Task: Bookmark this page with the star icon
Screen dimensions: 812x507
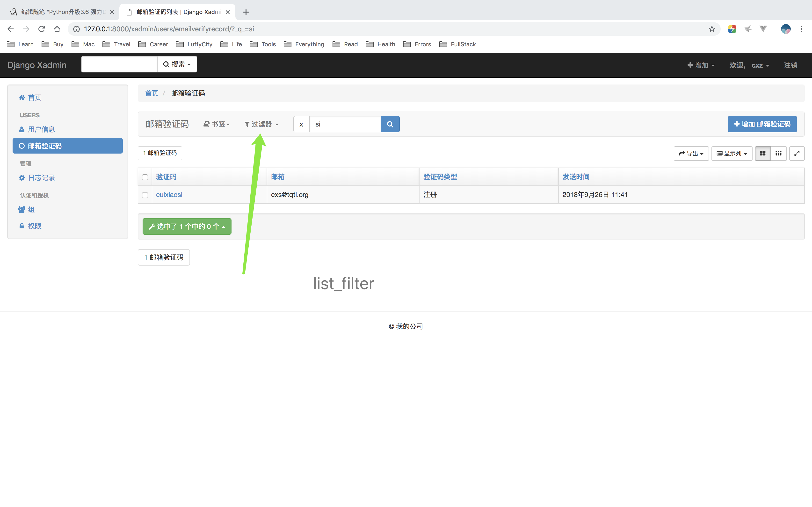Action: click(712, 29)
